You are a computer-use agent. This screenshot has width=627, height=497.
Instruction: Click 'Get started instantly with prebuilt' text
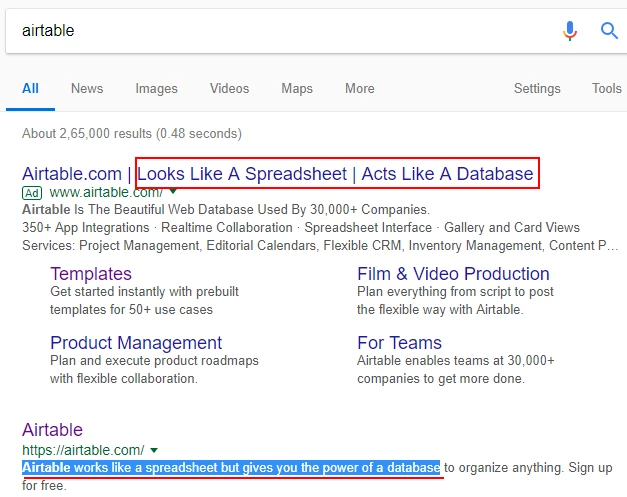coord(144,291)
